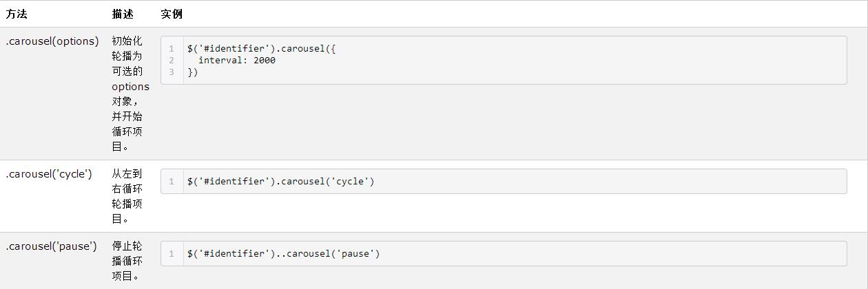Image resolution: width=868 pixels, height=289 pixels.
Task: Click the closing "})" code line
Action: (x=192, y=72)
